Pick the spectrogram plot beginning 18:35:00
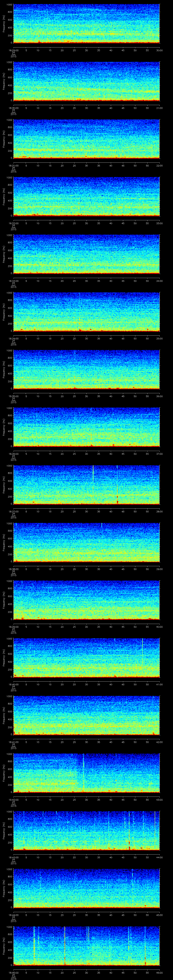Screen dimensions: 173x980 pos(87,369)
